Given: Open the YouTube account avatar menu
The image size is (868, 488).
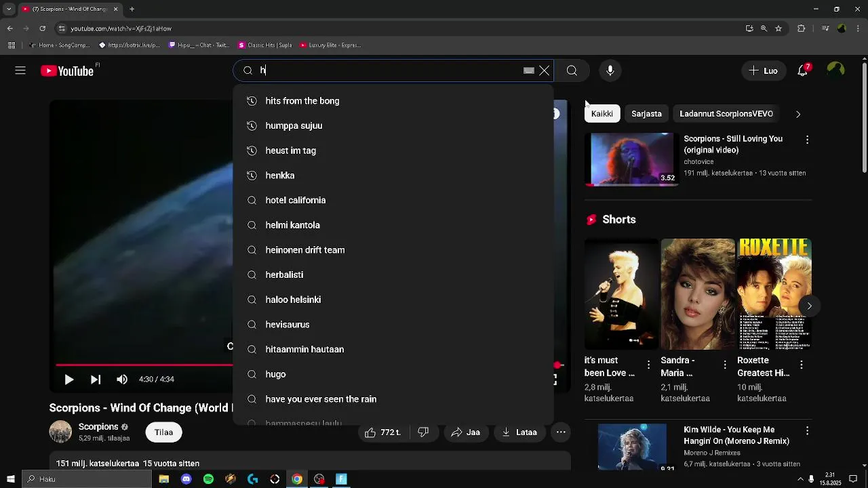Looking at the screenshot, I should point(835,70).
